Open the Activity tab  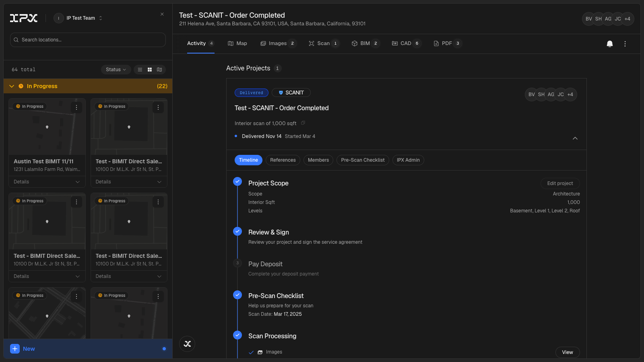200,43
